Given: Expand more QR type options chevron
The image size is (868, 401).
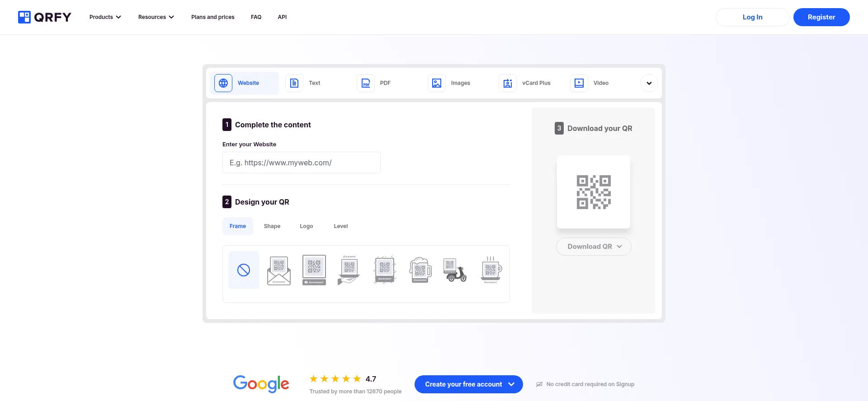Looking at the screenshot, I should point(649,83).
